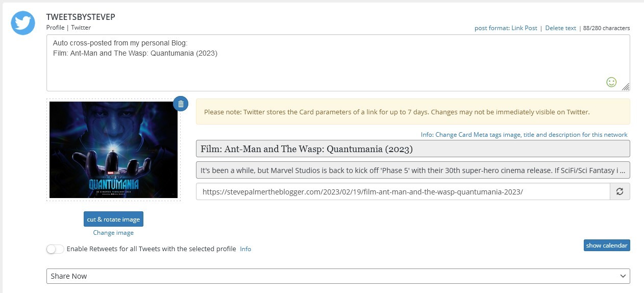
Task: Click the Change image link
Action: 113,233
